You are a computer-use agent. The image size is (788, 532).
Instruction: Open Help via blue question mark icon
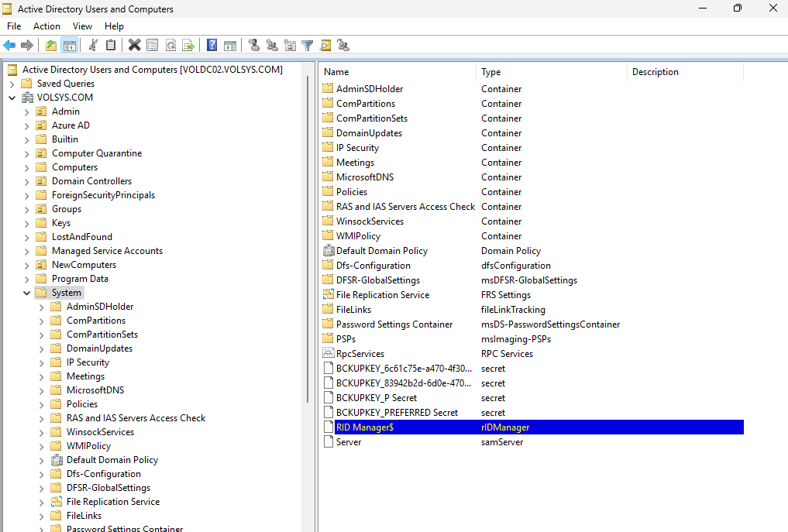[x=212, y=46]
